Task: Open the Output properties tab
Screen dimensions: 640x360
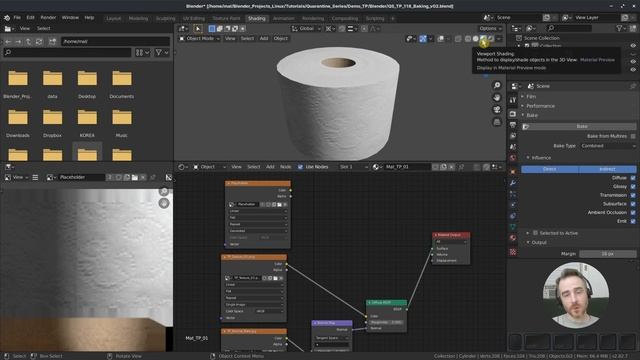Action: (513, 125)
